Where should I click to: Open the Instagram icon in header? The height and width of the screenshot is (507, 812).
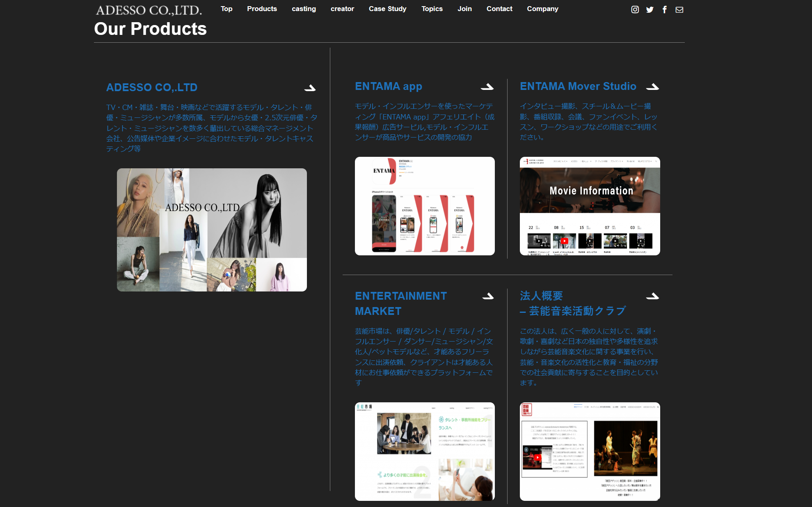click(x=635, y=9)
